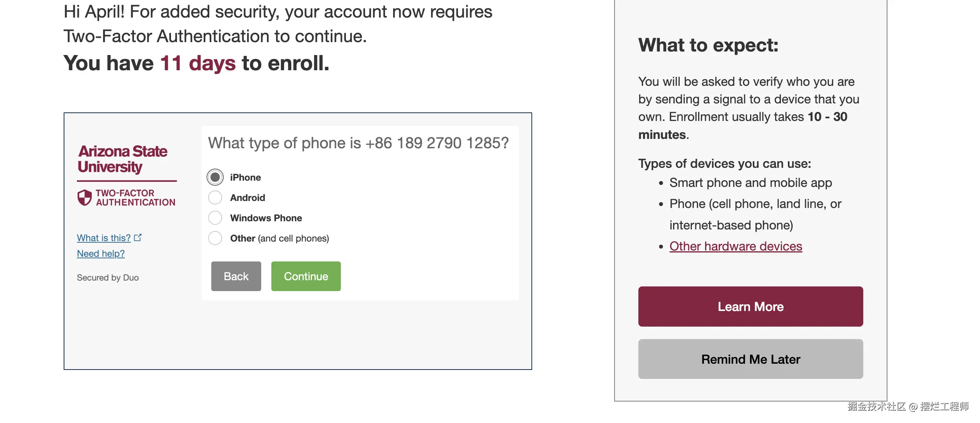Click the Arizona State University logo
The height and width of the screenshot is (423, 980).
coord(123,159)
